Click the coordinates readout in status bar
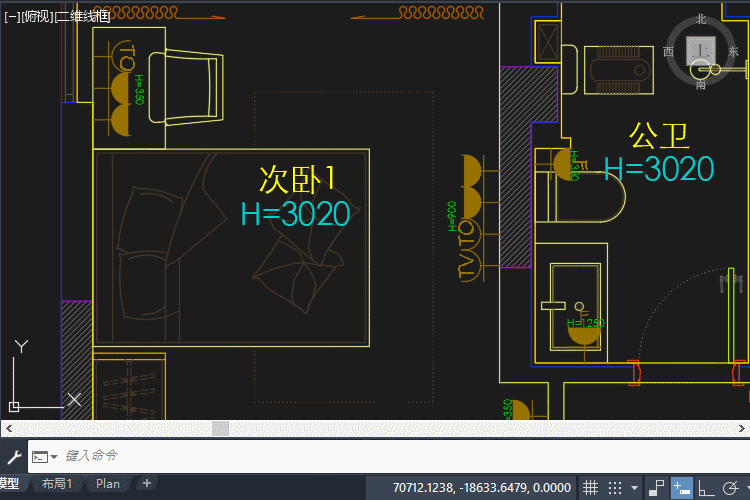 click(482, 488)
